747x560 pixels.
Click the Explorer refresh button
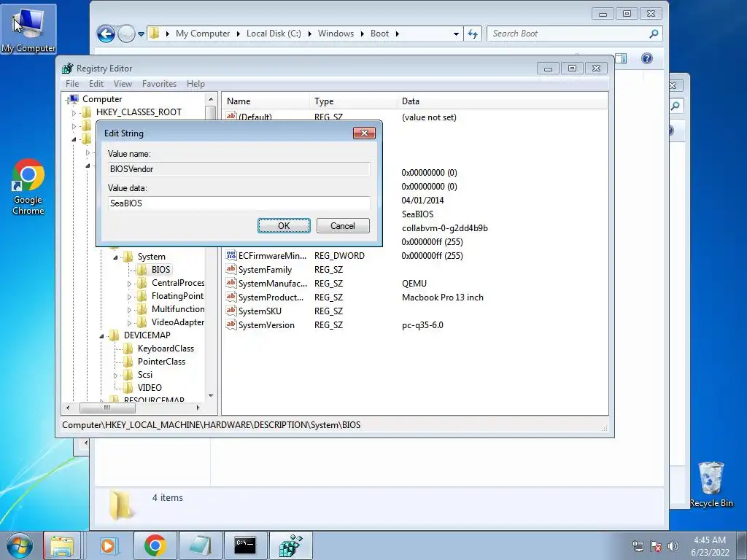click(473, 34)
